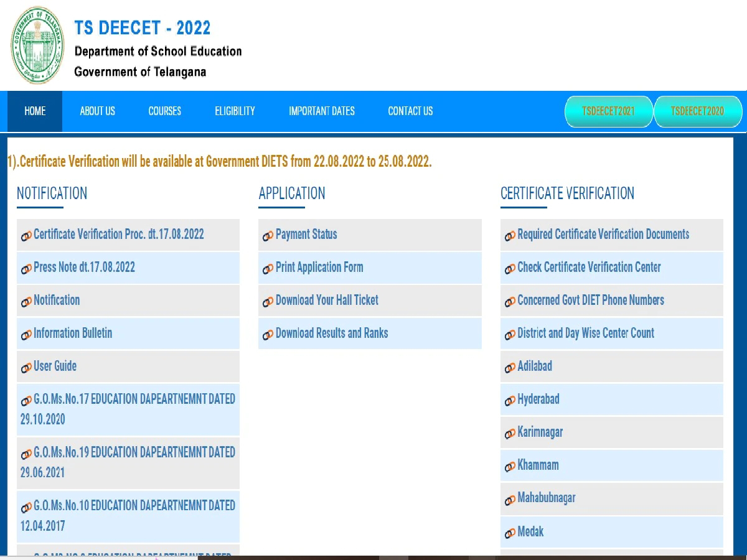Open the Information Bulletin link
747x560 pixels.
click(73, 334)
